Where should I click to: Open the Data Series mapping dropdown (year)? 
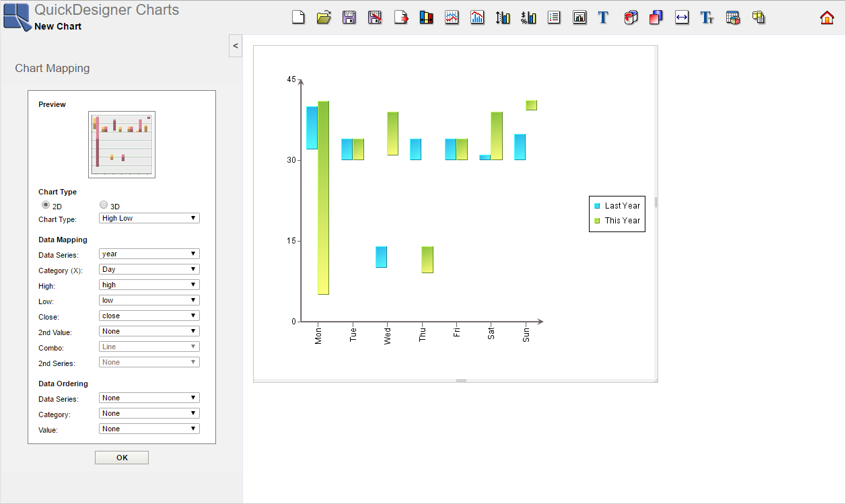point(149,254)
